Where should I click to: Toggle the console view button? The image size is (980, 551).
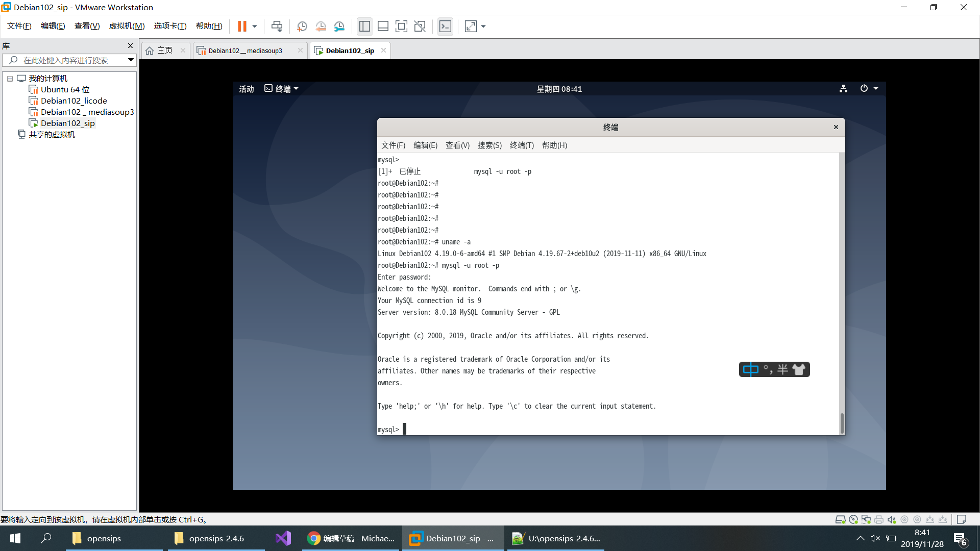click(x=445, y=26)
